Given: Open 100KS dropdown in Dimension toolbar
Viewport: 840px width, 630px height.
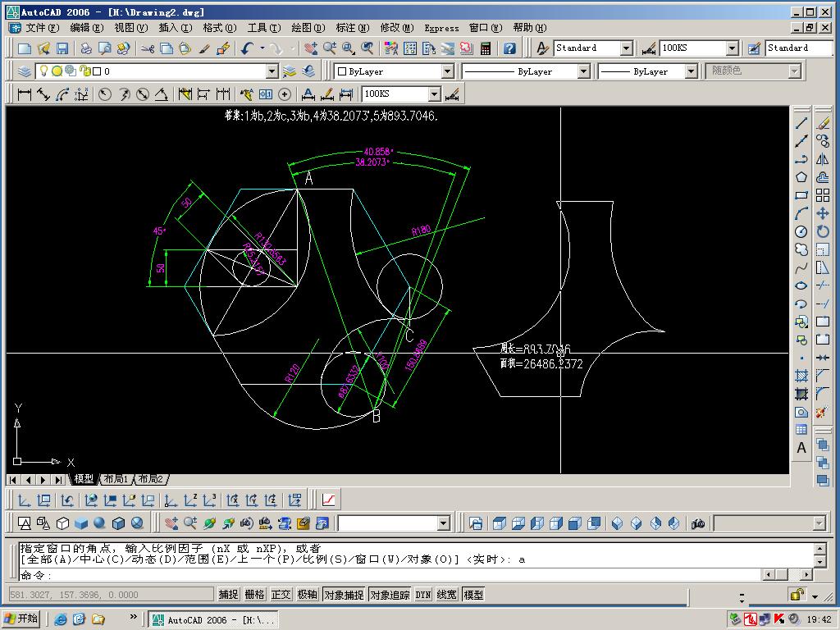Looking at the screenshot, I should coord(435,94).
